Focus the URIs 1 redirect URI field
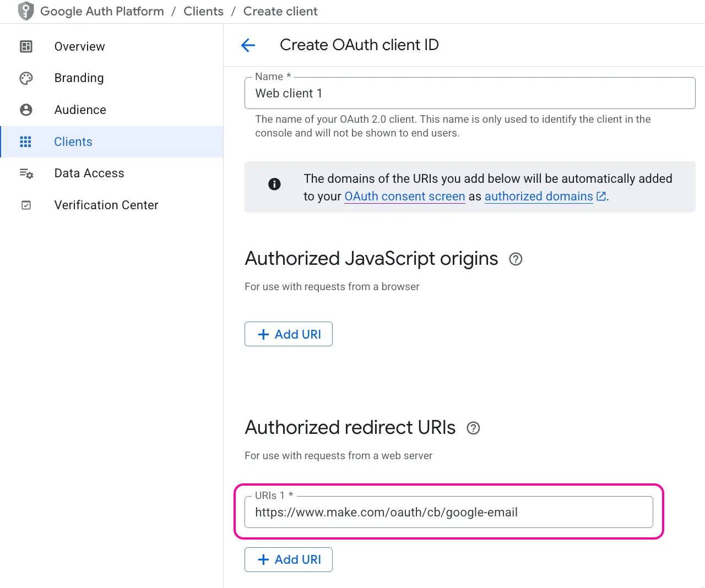The width and height of the screenshot is (705, 588). click(x=449, y=512)
